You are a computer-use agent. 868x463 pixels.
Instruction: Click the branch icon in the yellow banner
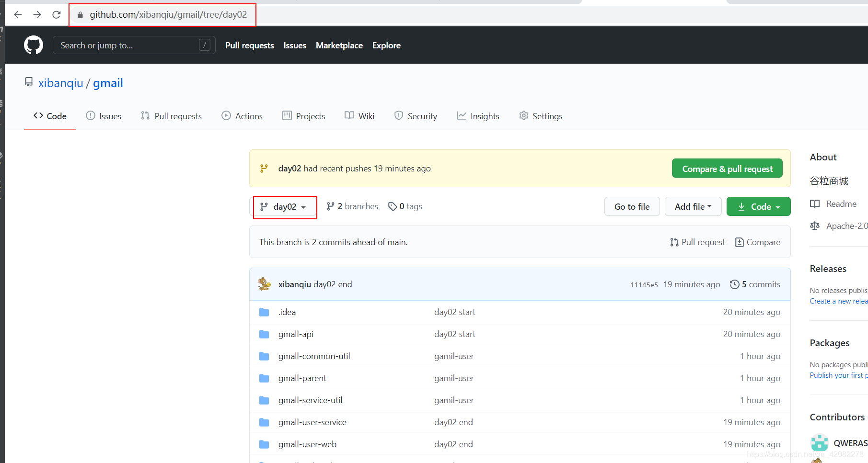point(264,169)
